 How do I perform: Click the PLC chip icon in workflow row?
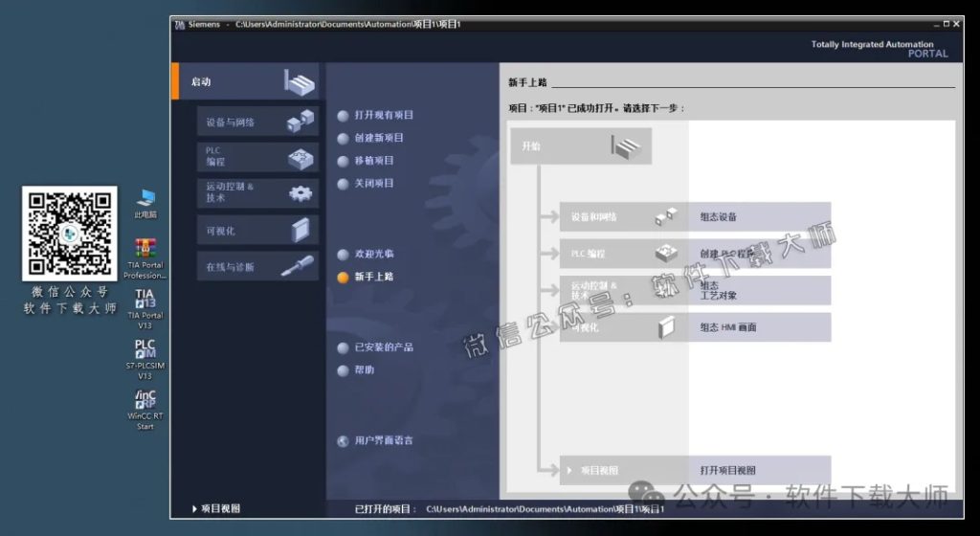point(666,253)
